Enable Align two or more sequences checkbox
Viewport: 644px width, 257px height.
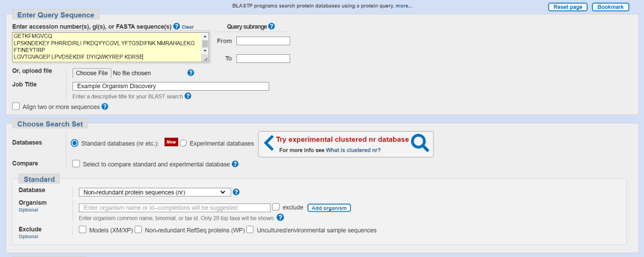coord(16,107)
